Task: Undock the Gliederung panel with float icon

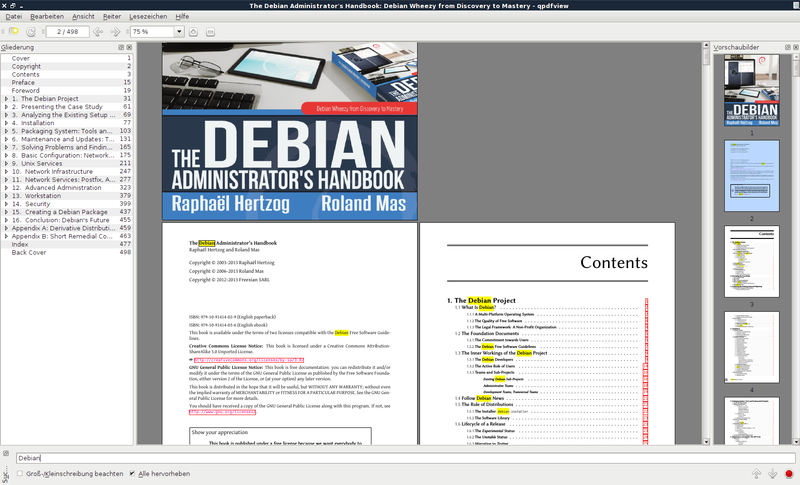Action: (121, 47)
